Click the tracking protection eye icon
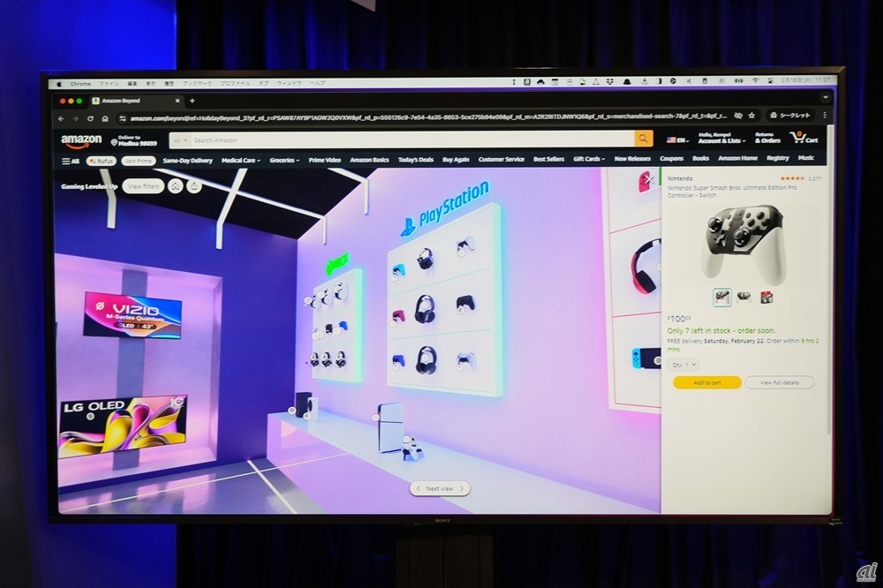 [737, 116]
